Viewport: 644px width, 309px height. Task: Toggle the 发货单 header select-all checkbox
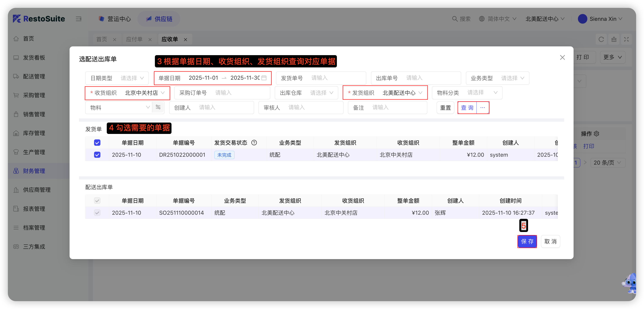pyautogui.click(x=97, y=143)
